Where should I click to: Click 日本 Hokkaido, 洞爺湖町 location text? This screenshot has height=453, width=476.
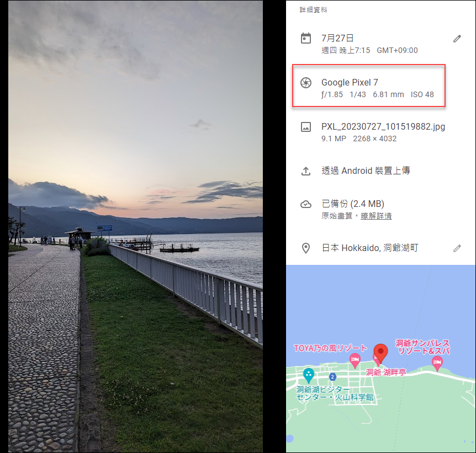(x=370, y=248)
